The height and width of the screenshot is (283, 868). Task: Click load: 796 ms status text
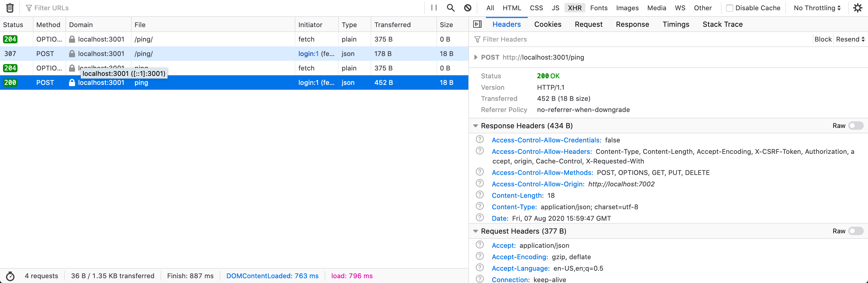[x=352, y=276]
